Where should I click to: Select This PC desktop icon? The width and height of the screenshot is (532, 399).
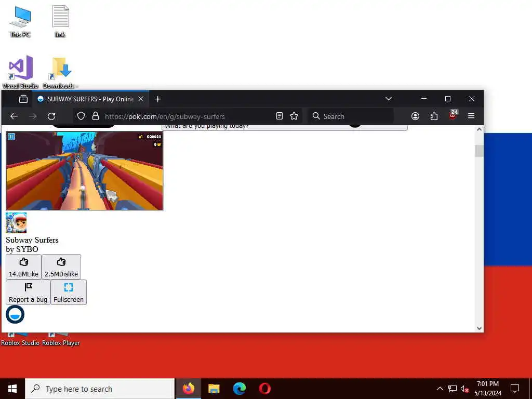pyautogui.click(x=20, y=21)
